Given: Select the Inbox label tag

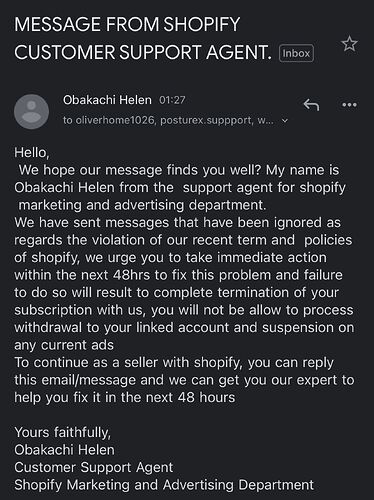Looking at the screenshot, I should click(x=296, y=53).
